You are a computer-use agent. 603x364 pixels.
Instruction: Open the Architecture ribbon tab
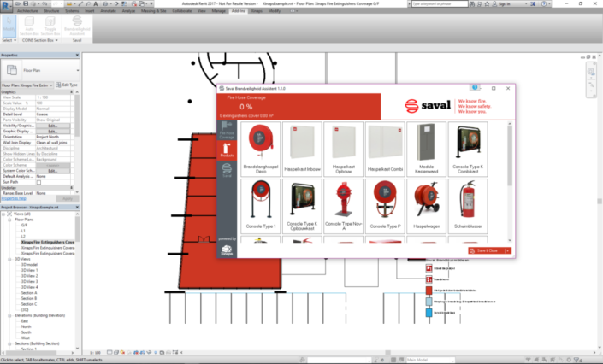27,11
